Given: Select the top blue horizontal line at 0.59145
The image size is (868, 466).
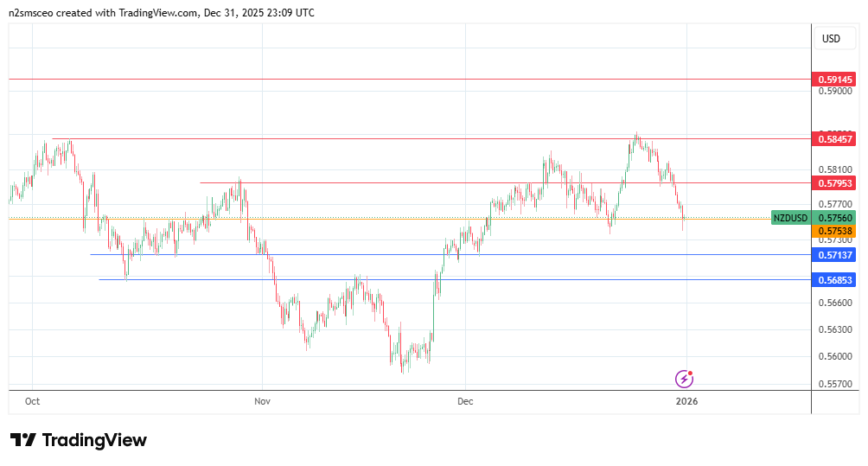Looking at the screenshot, I should (406, 80).
